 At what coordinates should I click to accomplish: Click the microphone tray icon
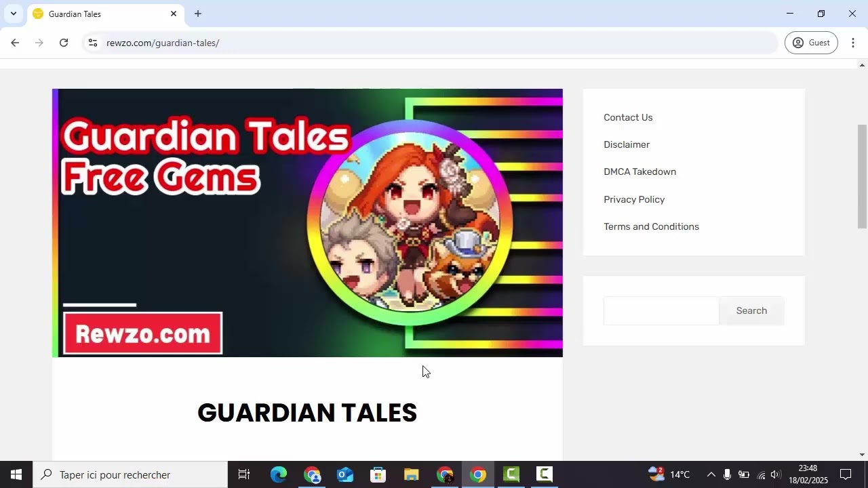point(727,474)
